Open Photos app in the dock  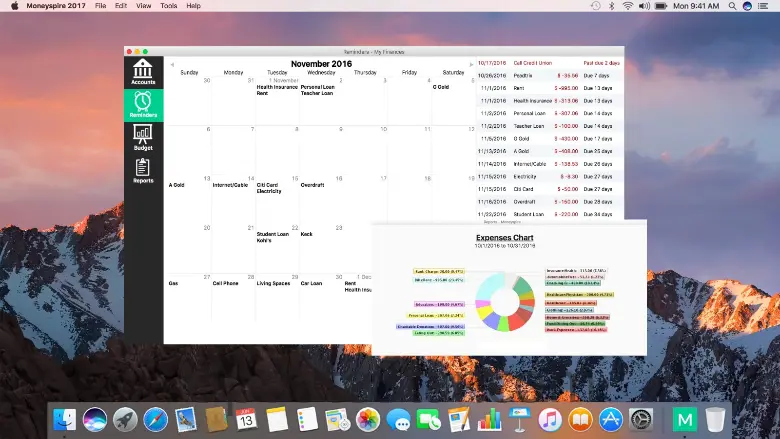click(x=368, y=420)
